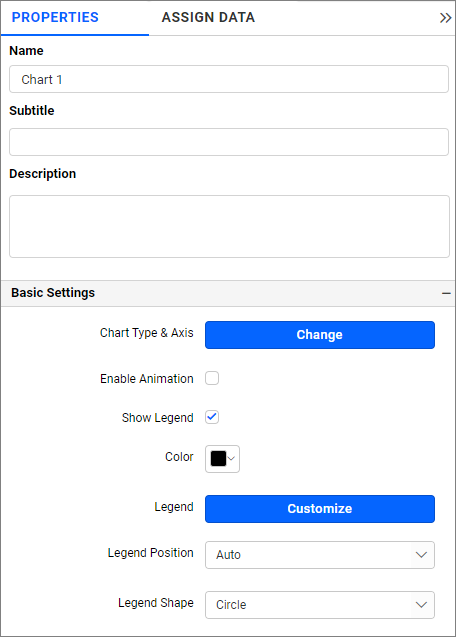Click the Show Legend label
This screenshot has height=637, width=456.
pyautogui.click(x=158, y=418)
